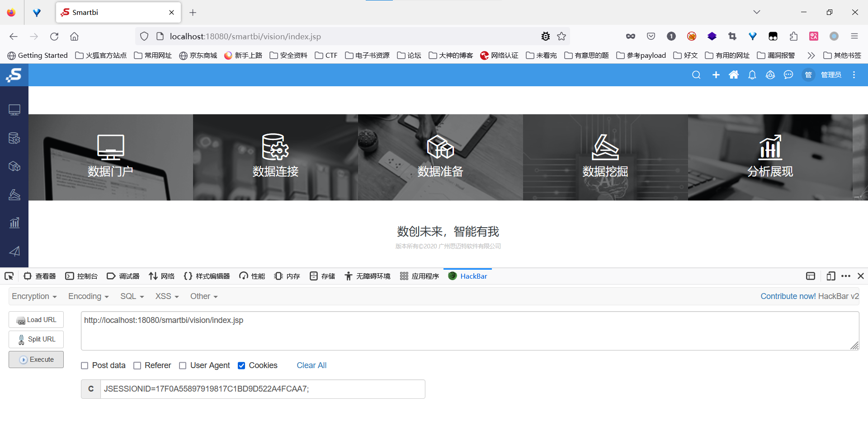The height and width of the screenshot is (439, 868).
Task: Expand the XSS dropdown
Action: (167, 296)
